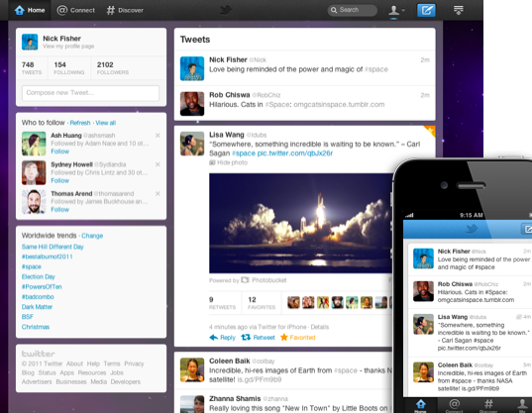The width and height of the screenshot is (532, 413).
Task: Open the Privacy footer link
Action: 134,363
